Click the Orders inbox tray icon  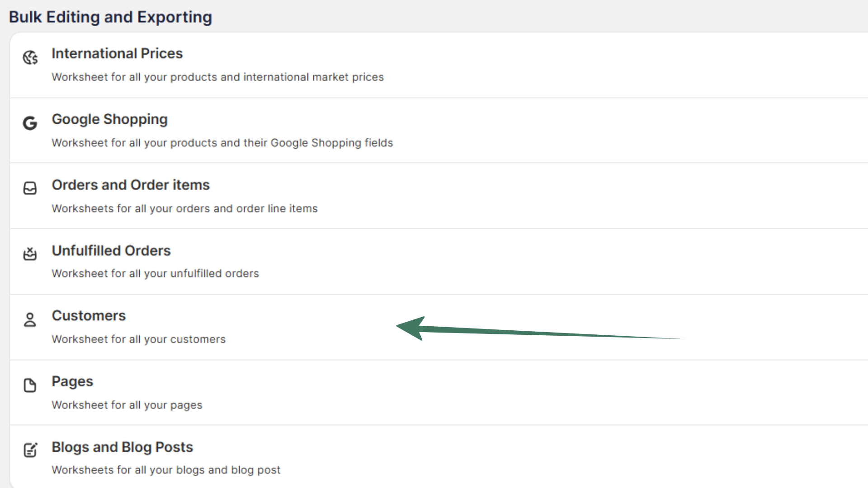30,188
